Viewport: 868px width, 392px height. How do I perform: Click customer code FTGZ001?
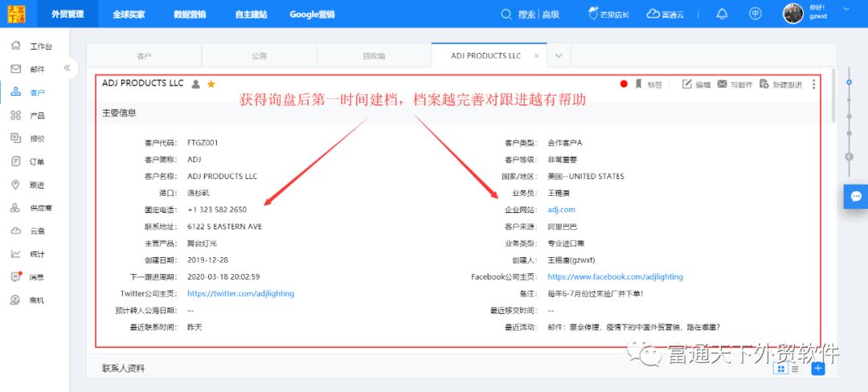click(x=203, y=143)
